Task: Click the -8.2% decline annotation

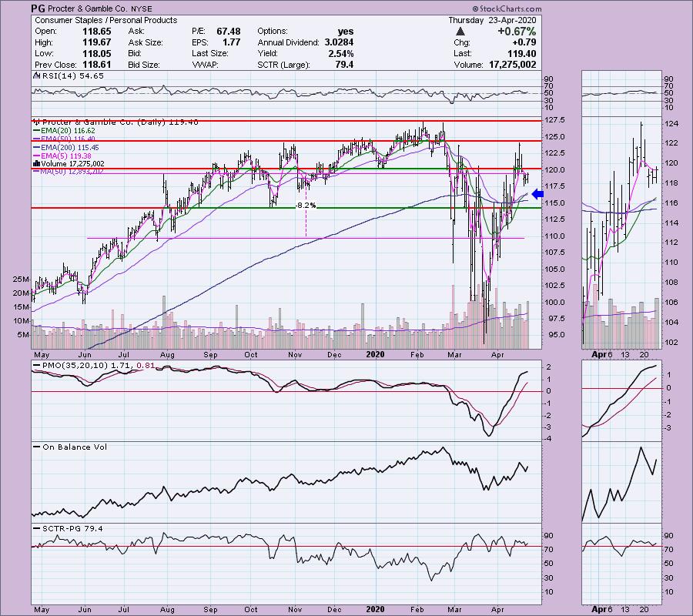Action: [306, 206]
